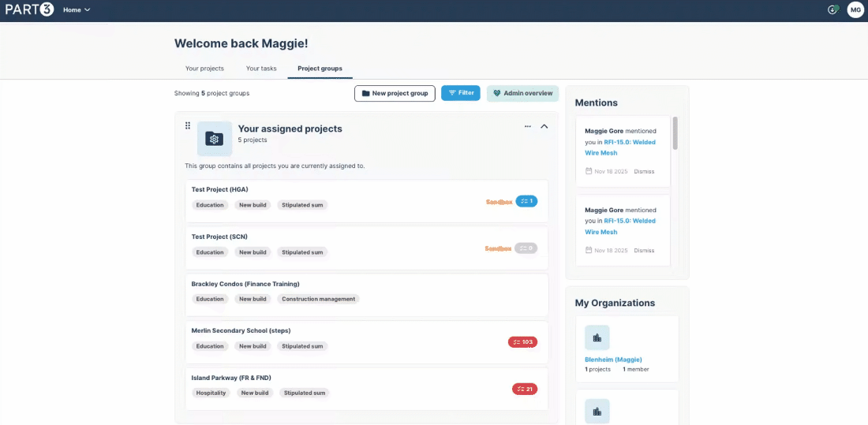The height and width of the screenshot is (425, 868).
Task: Collapse the Your assigned projects group
Action: 544,126
